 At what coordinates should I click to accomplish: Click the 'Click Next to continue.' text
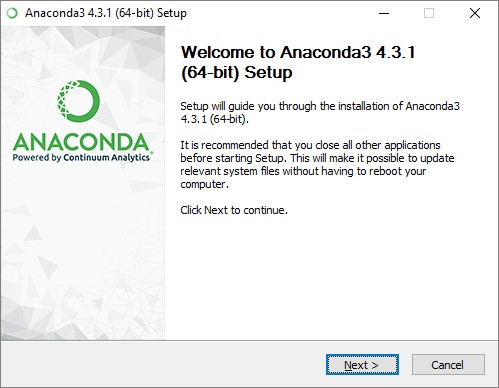coord(234,210)
